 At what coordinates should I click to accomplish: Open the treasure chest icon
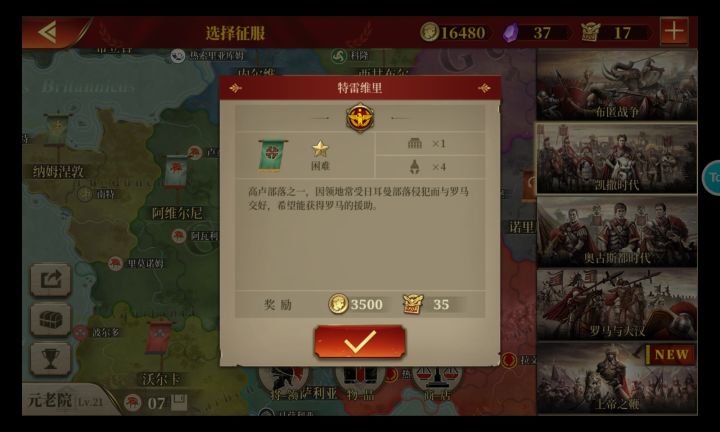point(51,319)
